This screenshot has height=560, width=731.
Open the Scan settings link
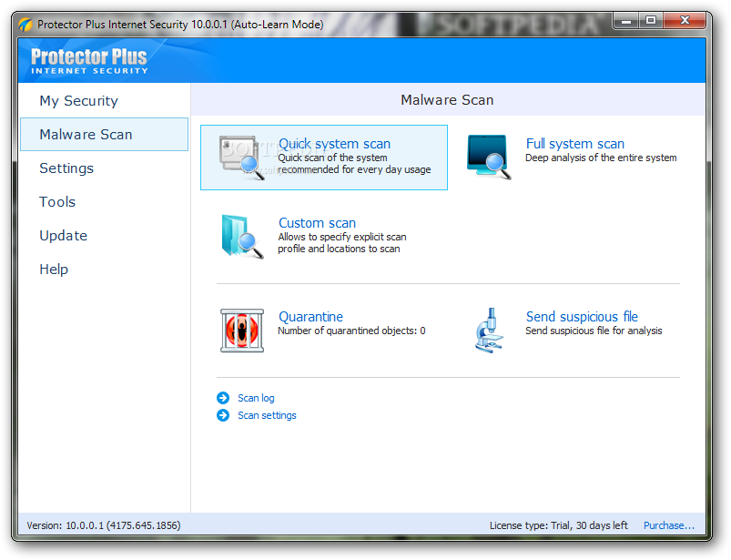click(267, 415)
